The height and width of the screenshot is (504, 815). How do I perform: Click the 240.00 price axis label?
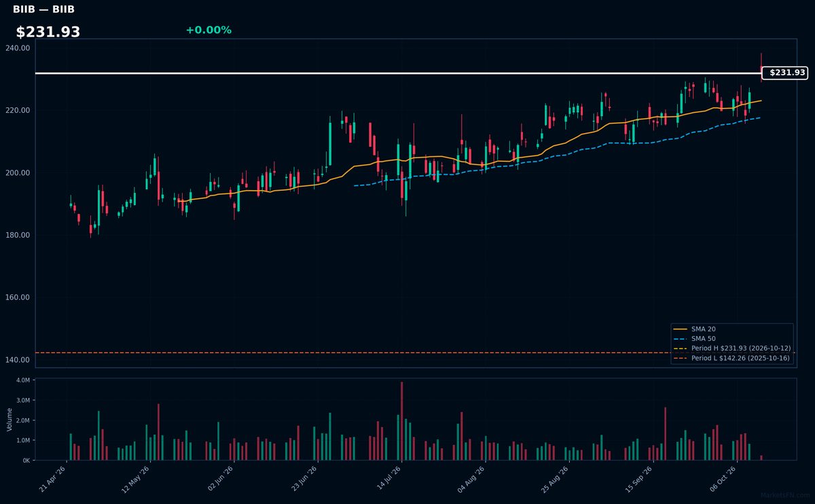point(18,48)
